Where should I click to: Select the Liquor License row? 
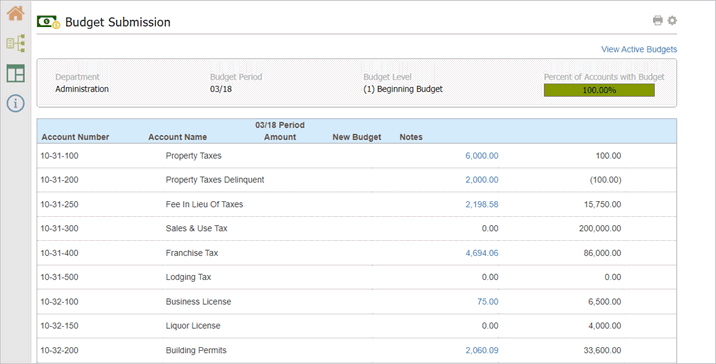point(357,326)
